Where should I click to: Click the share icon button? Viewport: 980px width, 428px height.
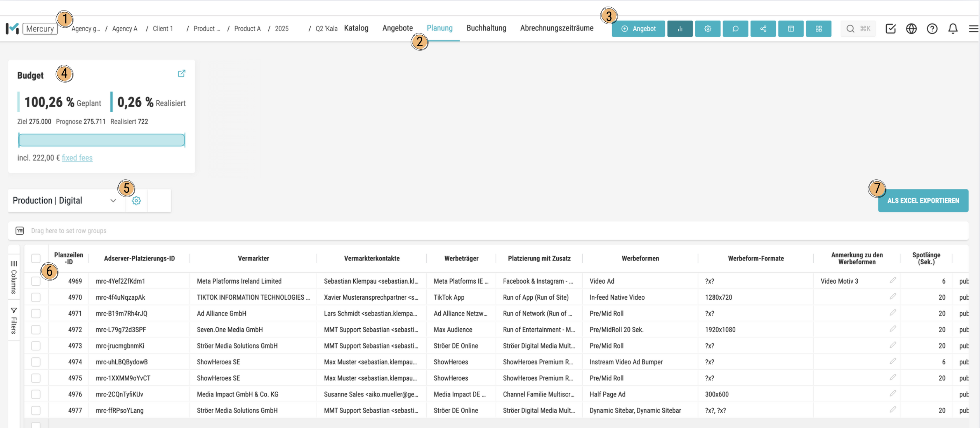point(763,29)
